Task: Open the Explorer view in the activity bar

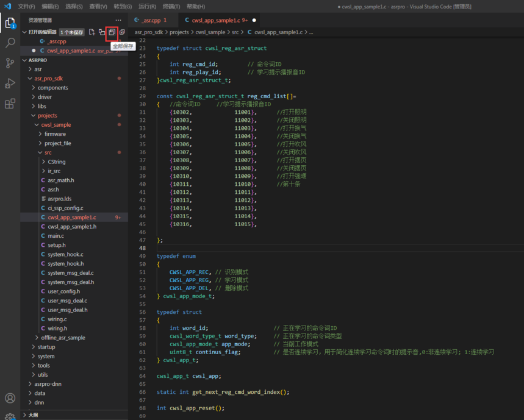Action: [x=10, y=23]
